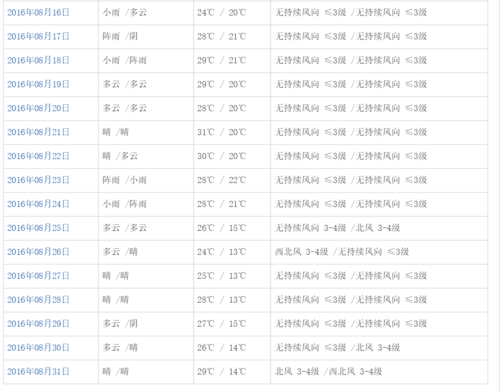Select temperature 25℃ / 13℃ on August 27
The image size is (500, 392).
click(221, 276)
